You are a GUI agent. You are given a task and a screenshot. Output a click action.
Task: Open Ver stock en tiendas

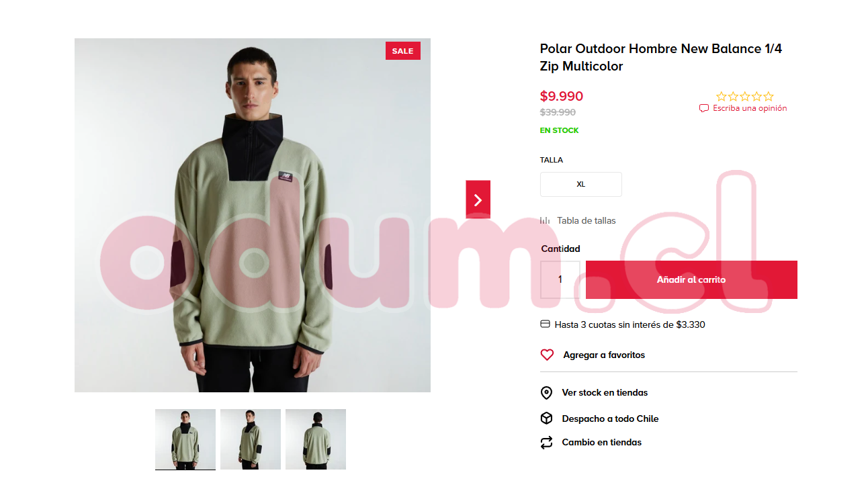coord(605,393)
